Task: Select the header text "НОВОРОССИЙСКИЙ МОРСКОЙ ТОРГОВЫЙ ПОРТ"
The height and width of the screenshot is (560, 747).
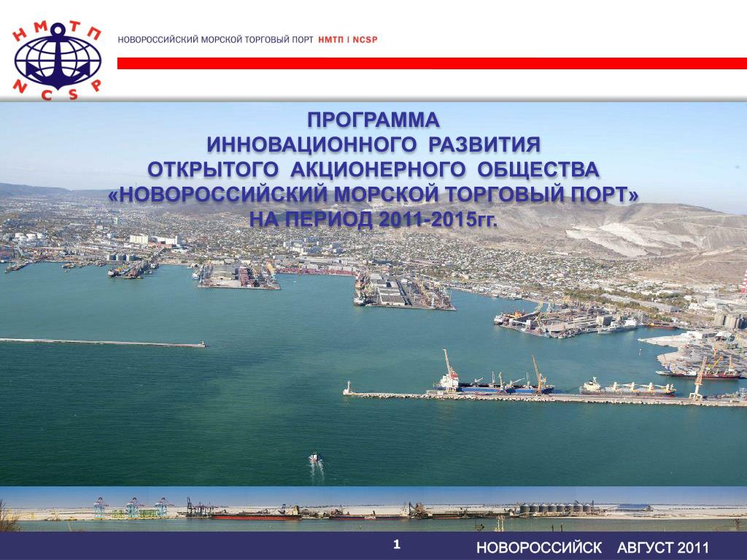Action: (x=215, y=40)
